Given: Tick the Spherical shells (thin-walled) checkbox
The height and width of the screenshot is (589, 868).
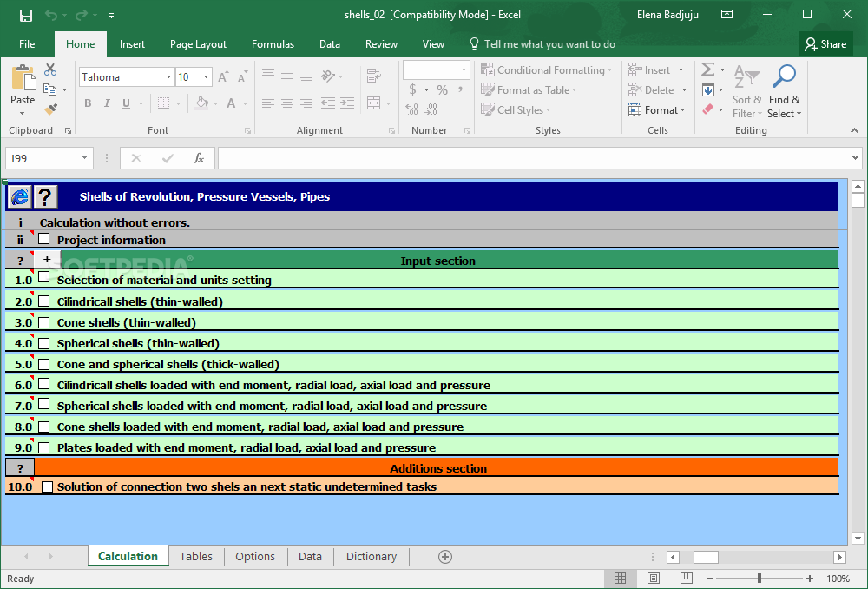Looking at the screenshot, I should 43,343.
